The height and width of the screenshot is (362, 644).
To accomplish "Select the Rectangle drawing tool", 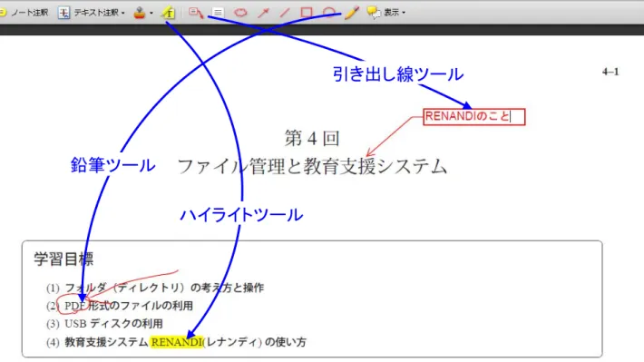I will [x=307, y=13].
